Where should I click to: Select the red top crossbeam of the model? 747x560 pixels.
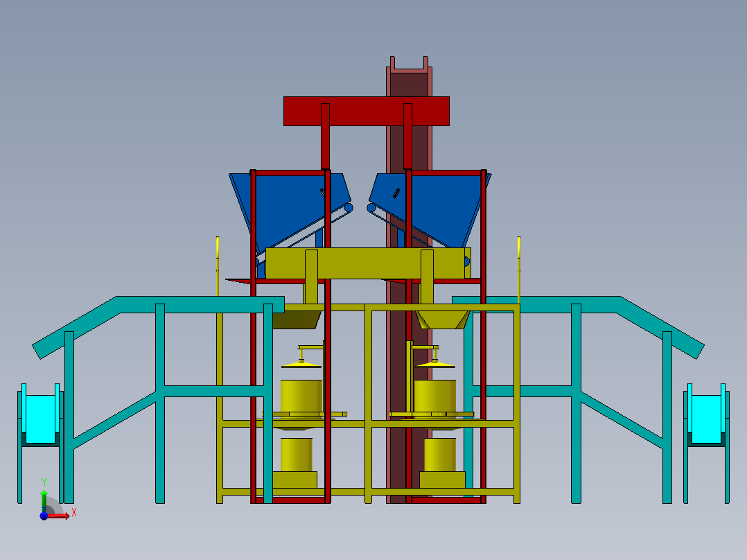[367, 111]
